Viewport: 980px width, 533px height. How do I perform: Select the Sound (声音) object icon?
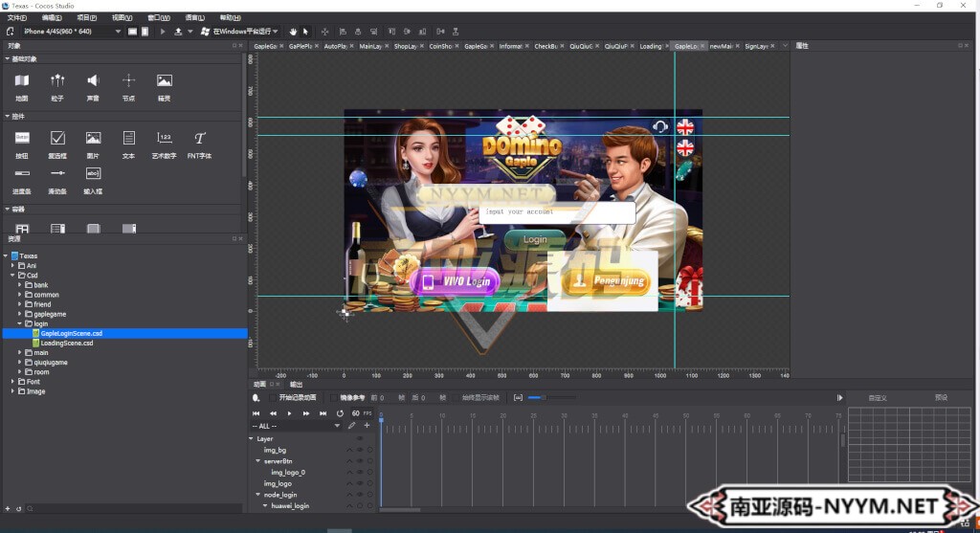click(93, 81)
